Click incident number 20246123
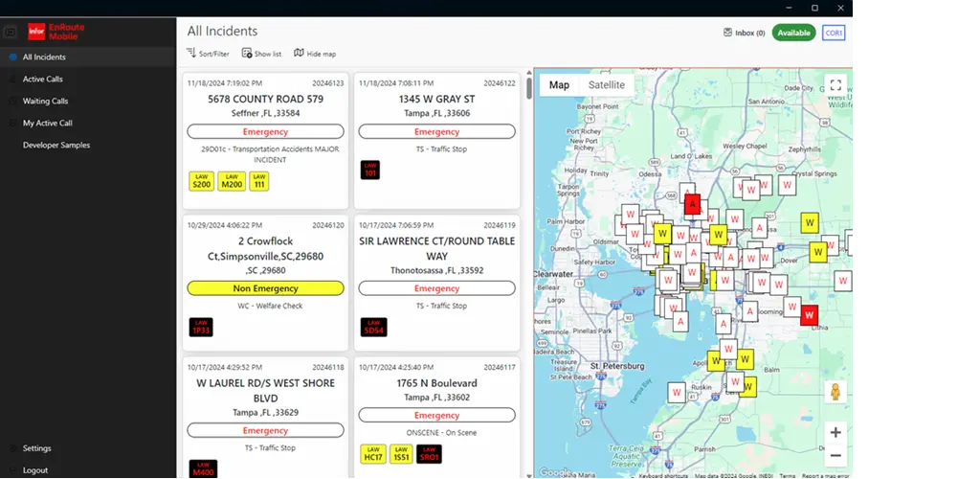The height and width of the screenshot is (479, 980). [328, 83]
